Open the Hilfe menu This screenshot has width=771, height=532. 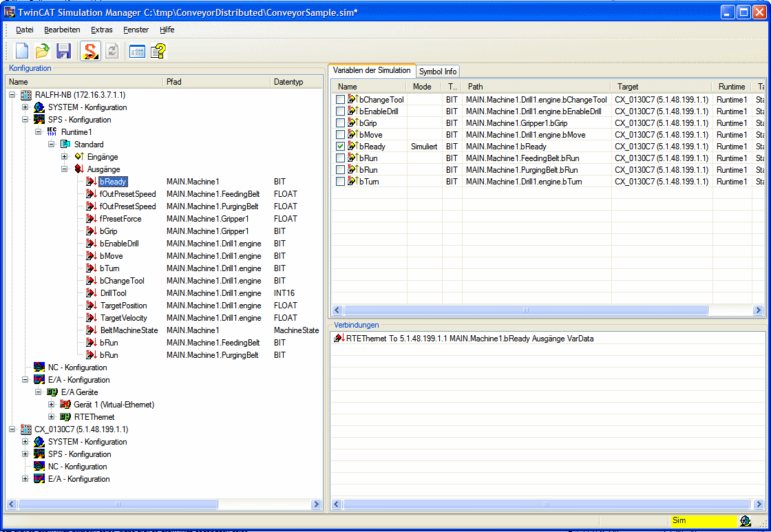pos(167,30)
